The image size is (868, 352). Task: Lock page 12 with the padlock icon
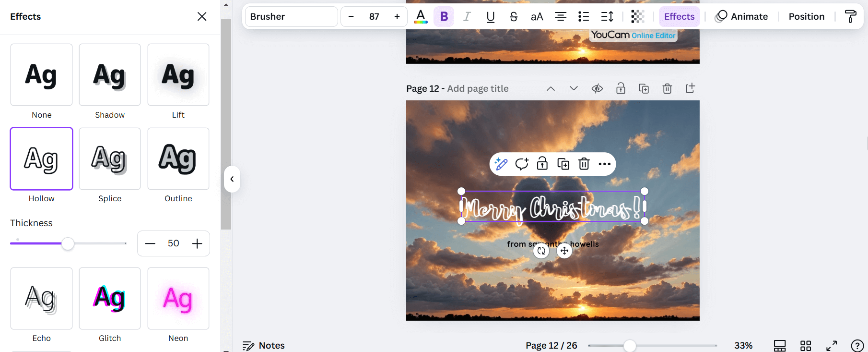coord(621,88)
